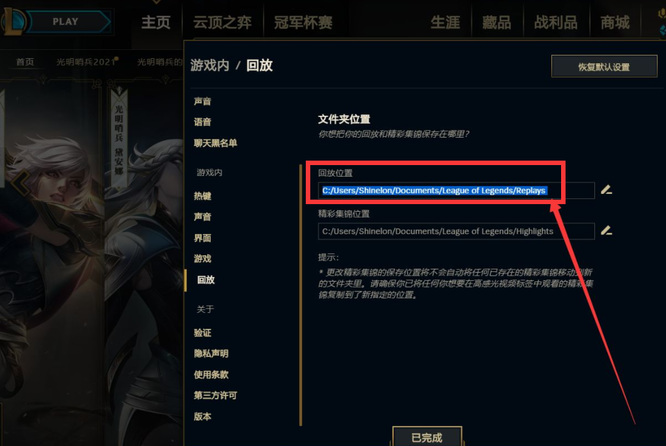This screenshot has height=446, width=666.
Task: Open the 商城 tab
Action: pos(615,22)
